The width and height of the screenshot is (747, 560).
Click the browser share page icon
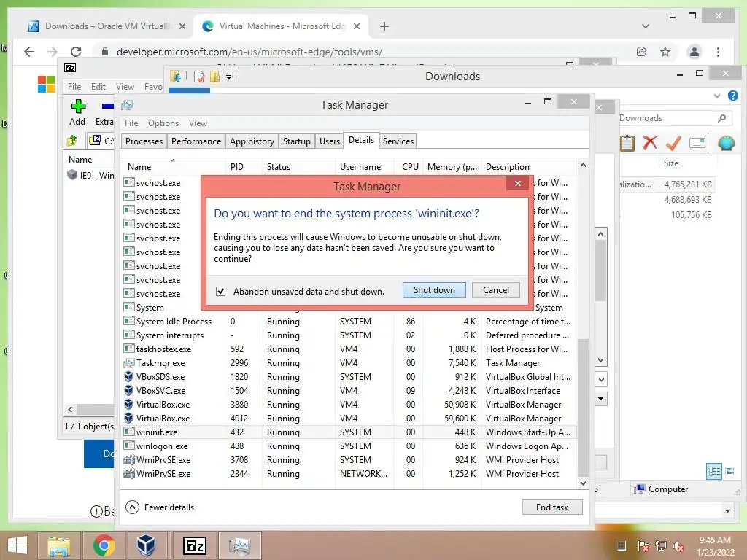pyautogui.click(x=642, y=52)
